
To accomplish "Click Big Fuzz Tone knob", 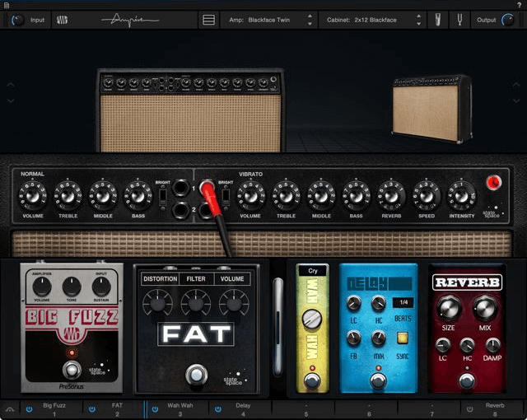I will 72,287.
